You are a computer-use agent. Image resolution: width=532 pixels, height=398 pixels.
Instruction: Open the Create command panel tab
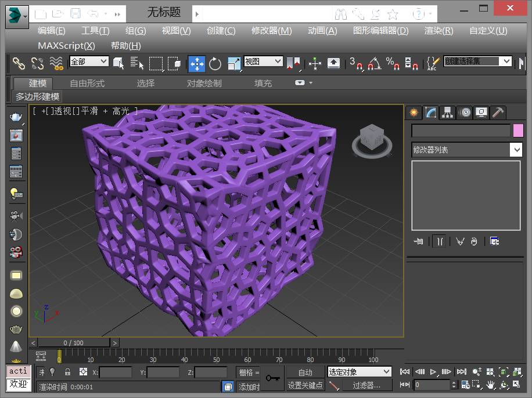pyautogui.click(x=414, y=113)
